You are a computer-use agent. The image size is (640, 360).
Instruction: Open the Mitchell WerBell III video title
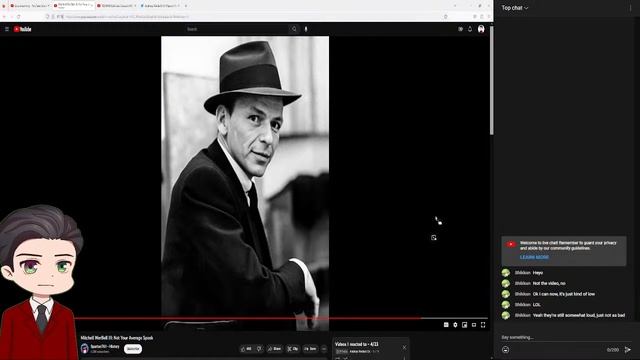tap(117, 338)
